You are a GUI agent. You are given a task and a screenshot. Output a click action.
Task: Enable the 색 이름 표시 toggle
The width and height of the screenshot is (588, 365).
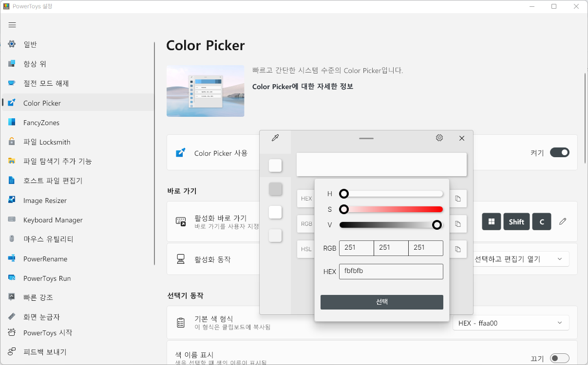[560, 359]
